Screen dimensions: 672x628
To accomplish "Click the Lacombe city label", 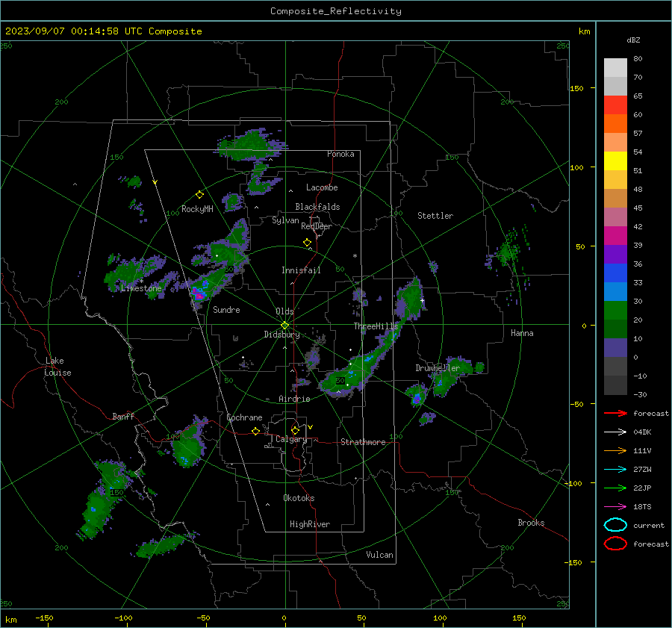I will click(322, 187).
